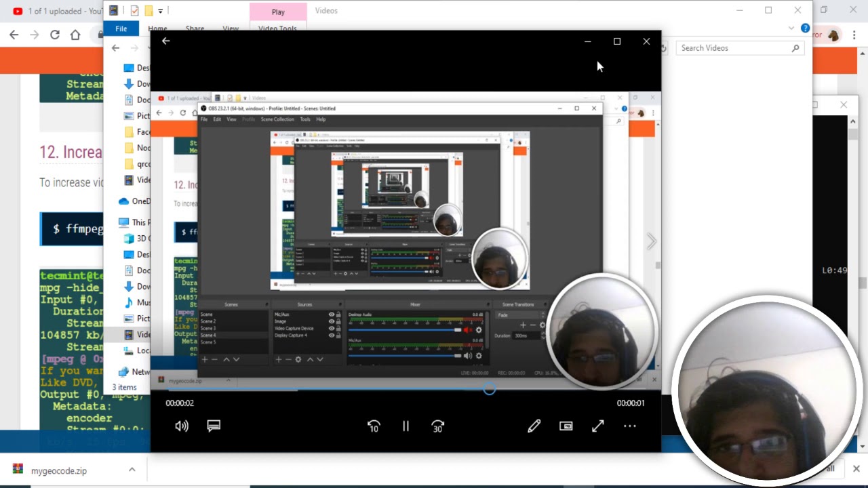
Task: Pause the playing video
Action: click(406, 426)
